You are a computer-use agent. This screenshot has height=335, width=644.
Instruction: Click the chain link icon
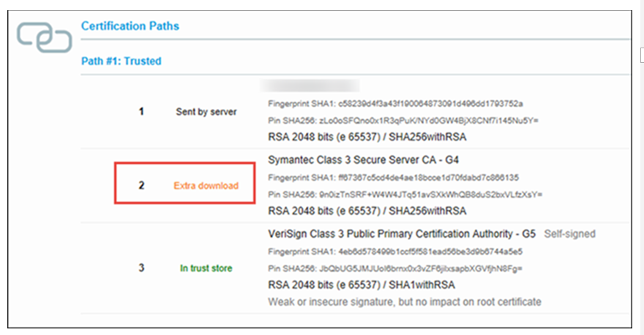pyautogui.click(x=45, y=38)
